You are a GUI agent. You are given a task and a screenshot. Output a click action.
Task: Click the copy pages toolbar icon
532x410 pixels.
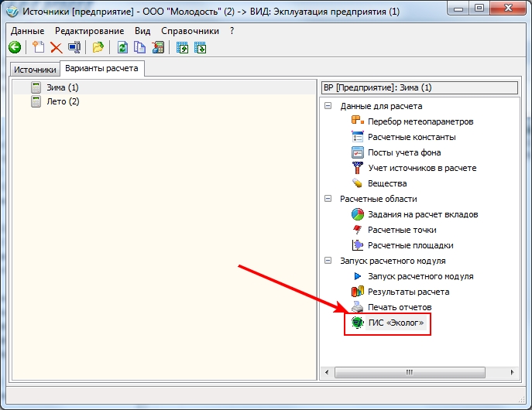coord(140,48)
